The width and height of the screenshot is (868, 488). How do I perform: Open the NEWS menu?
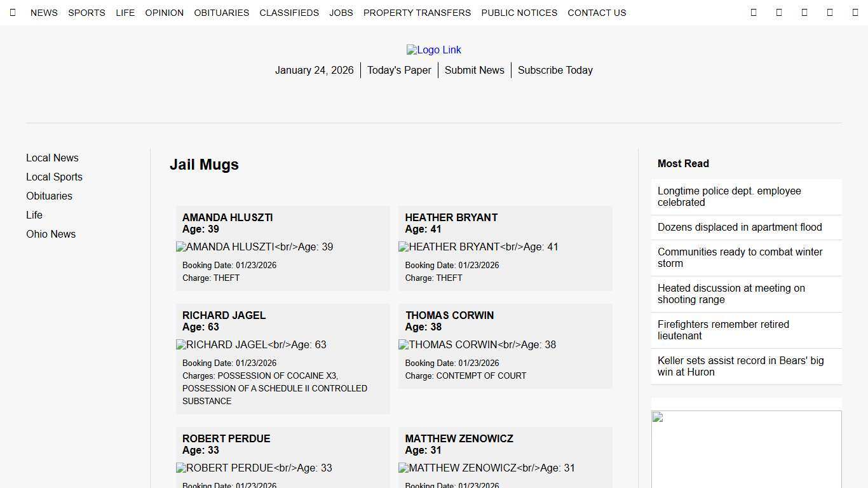pyautogui.click(x=44, y=12)
